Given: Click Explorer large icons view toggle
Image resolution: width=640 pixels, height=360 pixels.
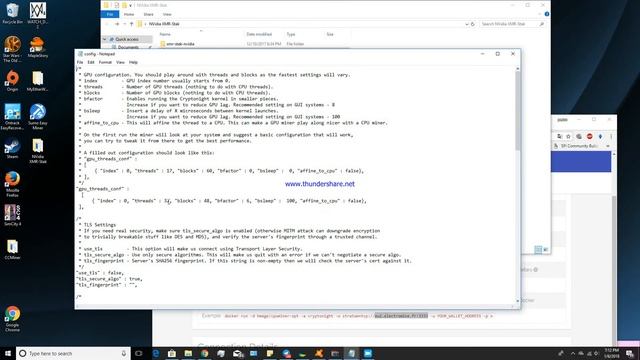Looking at the screenshot, I should (546, 249).
